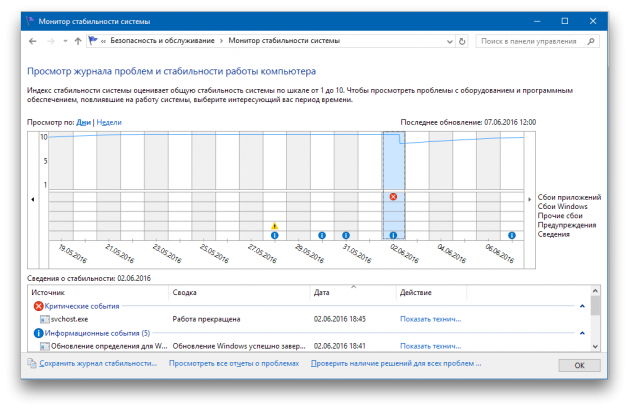Show technical details for Windows update
Screen dimensions: 630x410
[431, 346]
